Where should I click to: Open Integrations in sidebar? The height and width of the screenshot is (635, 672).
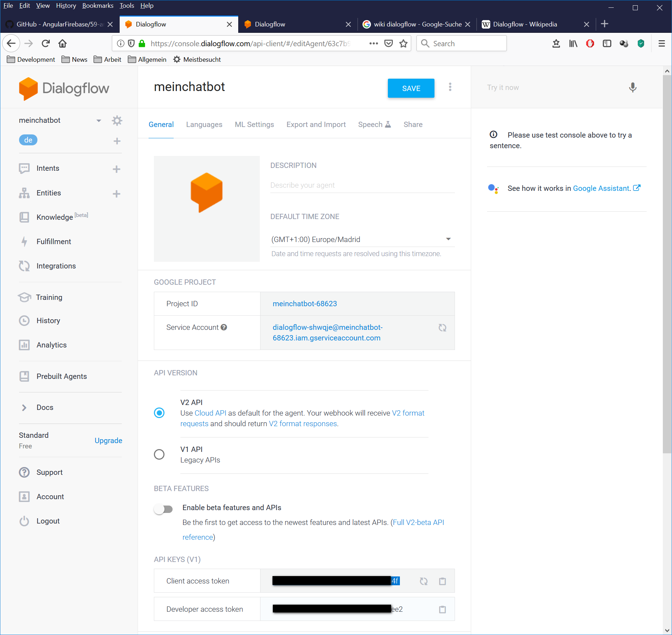56,266
